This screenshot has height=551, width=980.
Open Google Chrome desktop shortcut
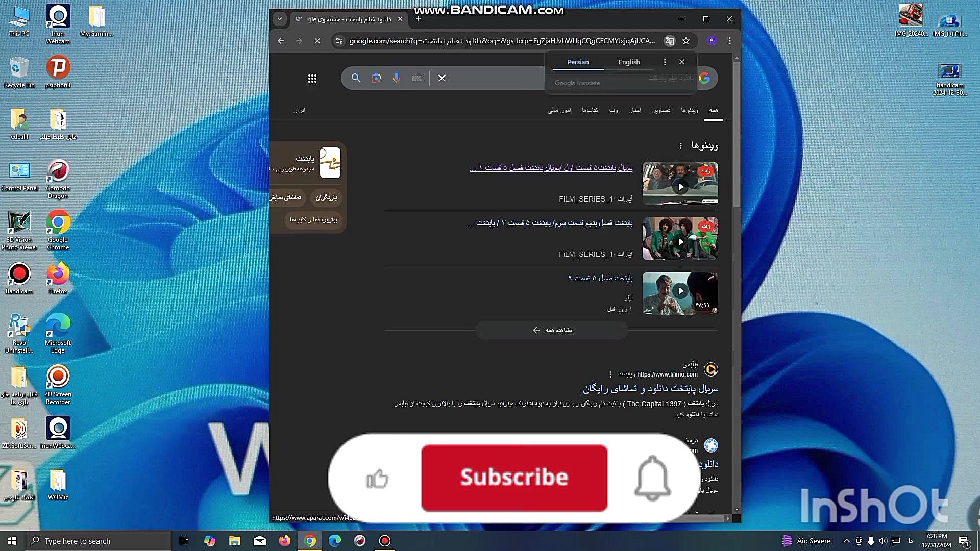[x=58, y=230]
